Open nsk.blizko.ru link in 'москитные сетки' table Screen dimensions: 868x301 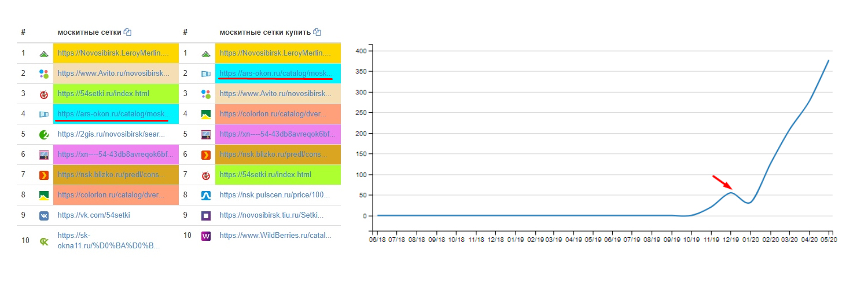tap(111, 175)
